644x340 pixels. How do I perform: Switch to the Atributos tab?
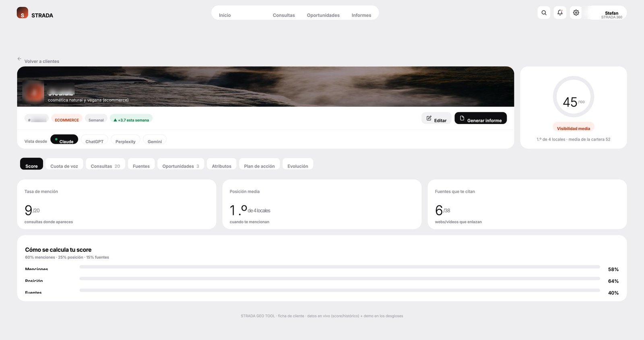222,164
